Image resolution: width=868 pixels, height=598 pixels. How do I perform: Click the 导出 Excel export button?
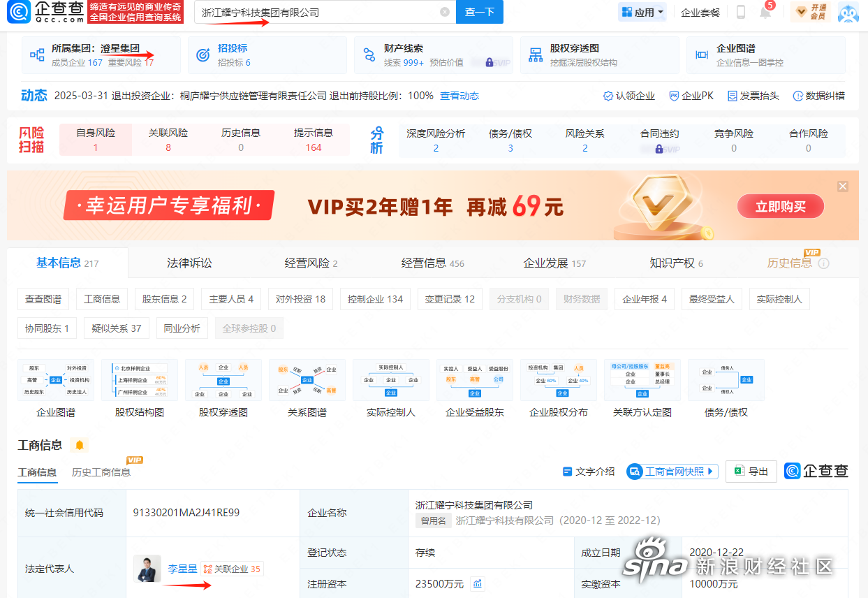(751, 472)
